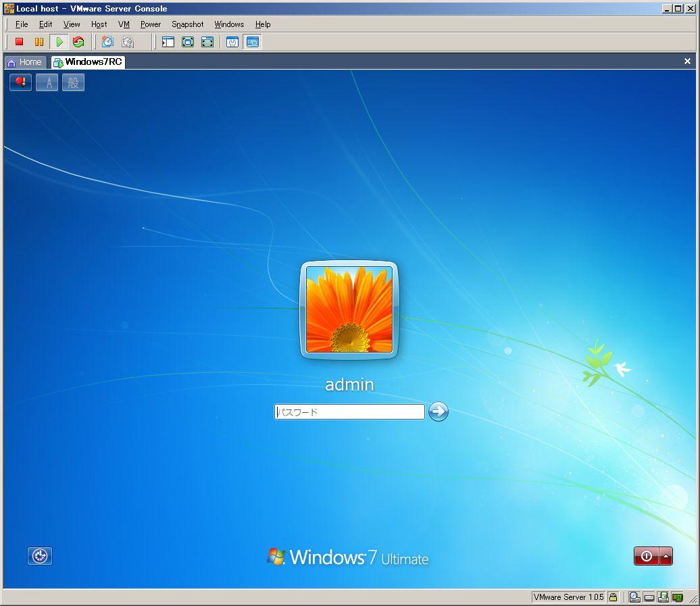This screenshot has height=606, width=700.
Task: Click the Quick Switch mode icon
Action: 207,42
